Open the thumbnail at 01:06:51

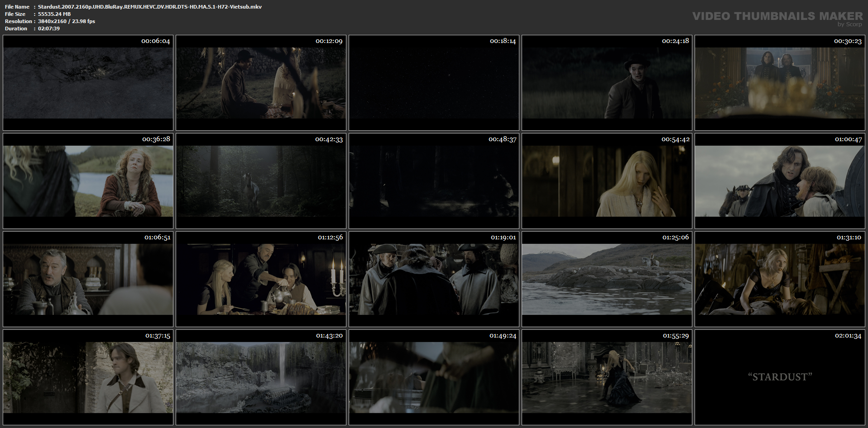pyautogui.click(x=88, y=279)
